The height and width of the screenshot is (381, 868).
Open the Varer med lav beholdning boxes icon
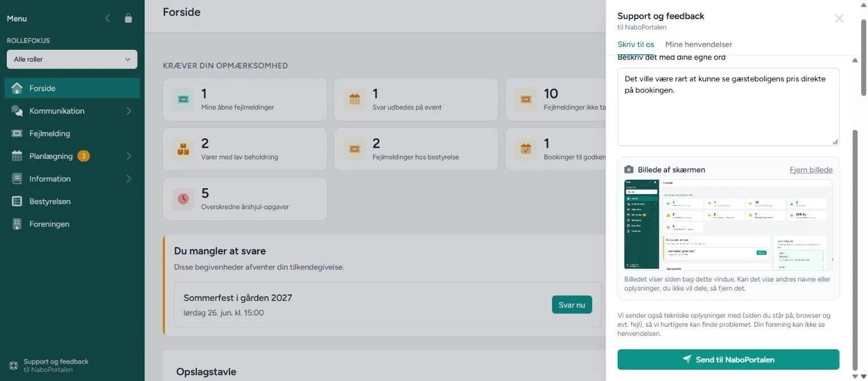183,149
